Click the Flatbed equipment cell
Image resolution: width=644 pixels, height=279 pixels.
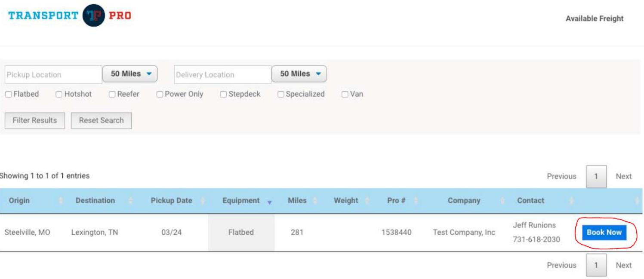[241, 232]
